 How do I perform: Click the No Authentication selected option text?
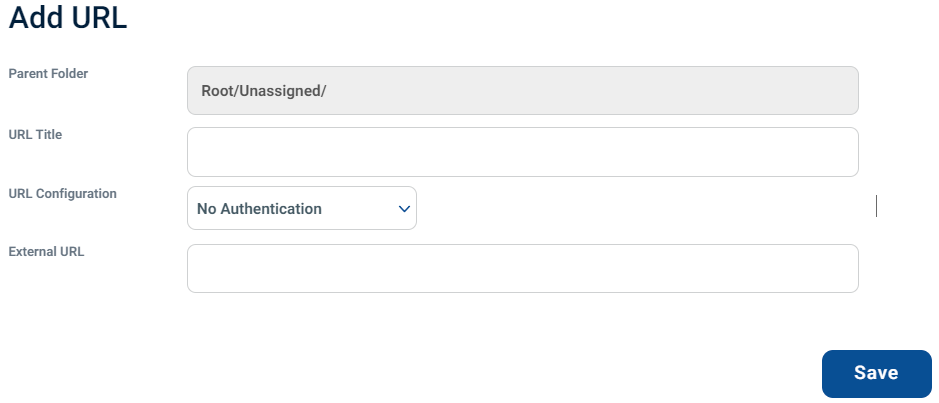click(259, 209)
